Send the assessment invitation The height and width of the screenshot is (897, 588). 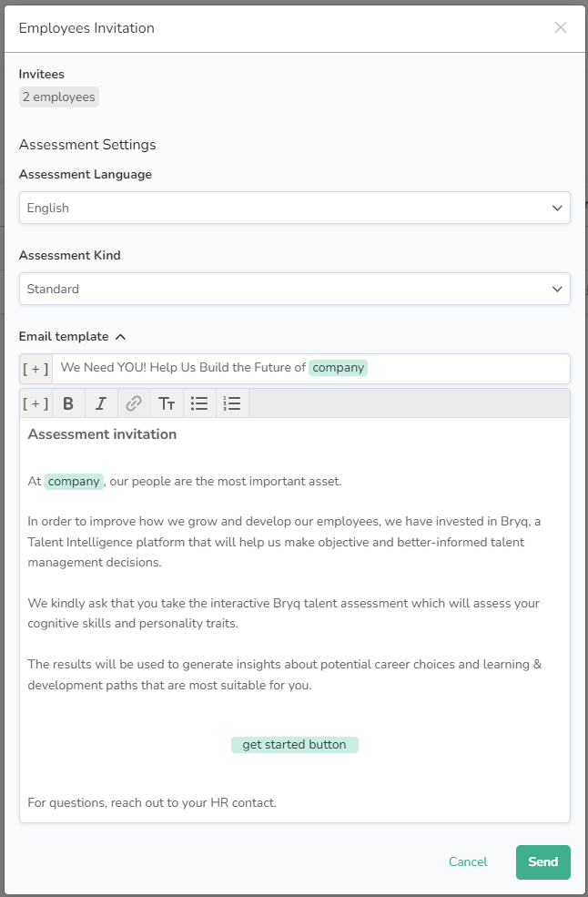coord(542,862)
